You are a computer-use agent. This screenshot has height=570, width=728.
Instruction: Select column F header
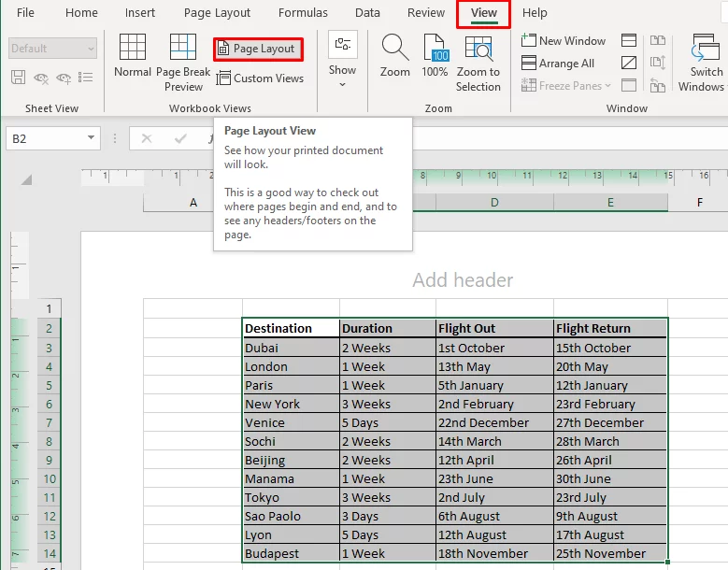click(698, 202)
